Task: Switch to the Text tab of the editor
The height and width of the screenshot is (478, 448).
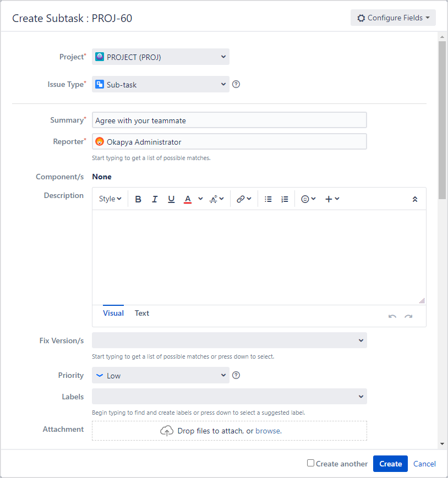Action: point(141,313)
